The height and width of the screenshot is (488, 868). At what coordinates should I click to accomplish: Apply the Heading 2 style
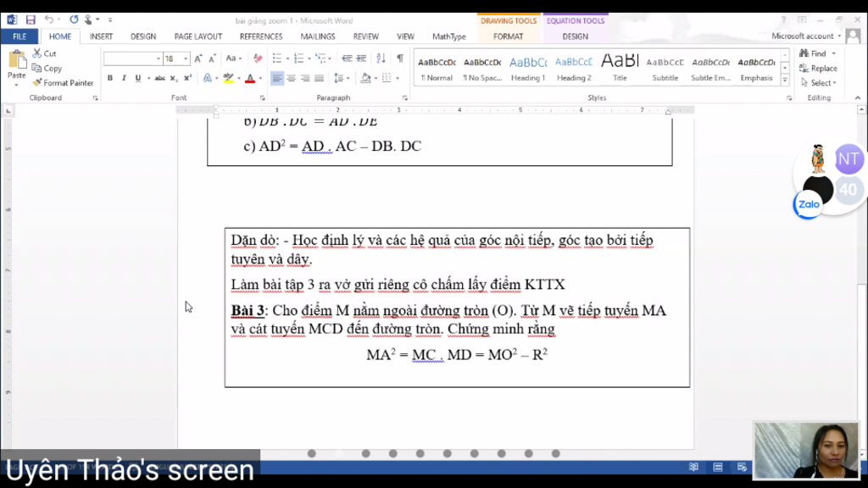tap(574, 69)
